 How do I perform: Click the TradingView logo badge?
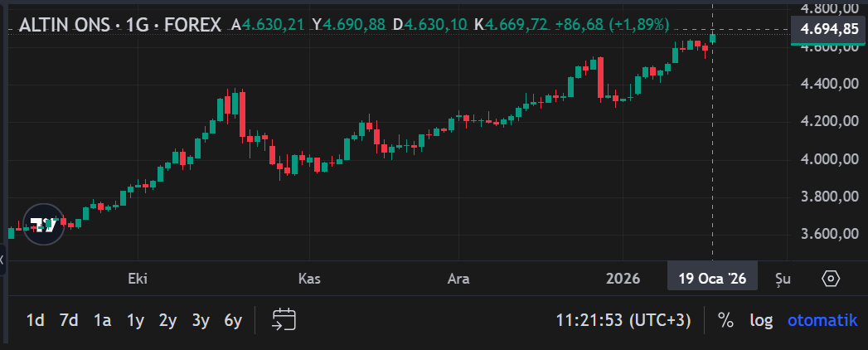pos(43,224)
